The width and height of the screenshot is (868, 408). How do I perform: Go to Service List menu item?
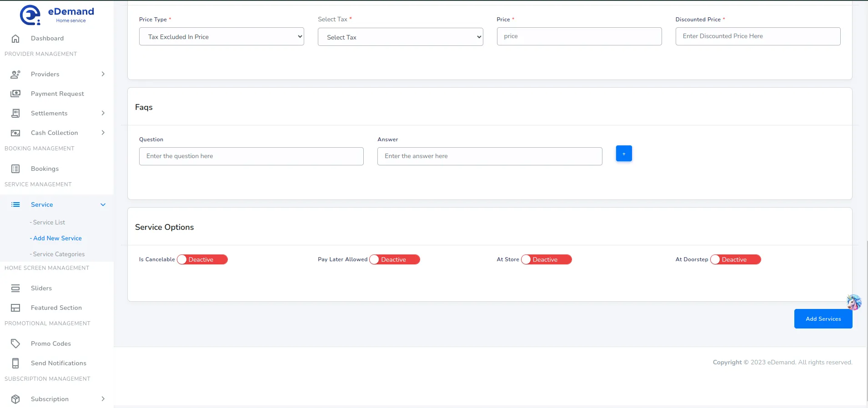coord(49,222)
